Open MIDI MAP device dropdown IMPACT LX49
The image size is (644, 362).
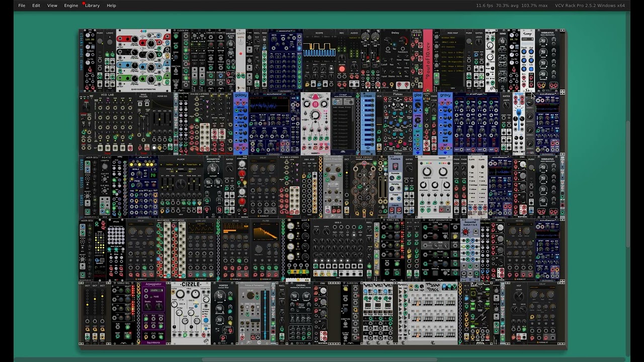[x=453, y=42]
